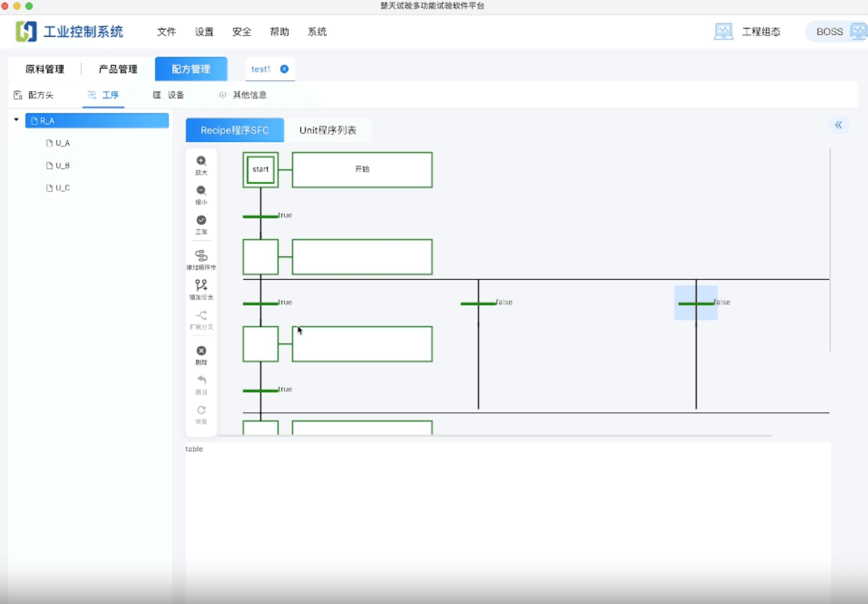The height and width of the screenshot is (604, 868).
Task: Close the test1 tab with the x icon
Action: 284,69
